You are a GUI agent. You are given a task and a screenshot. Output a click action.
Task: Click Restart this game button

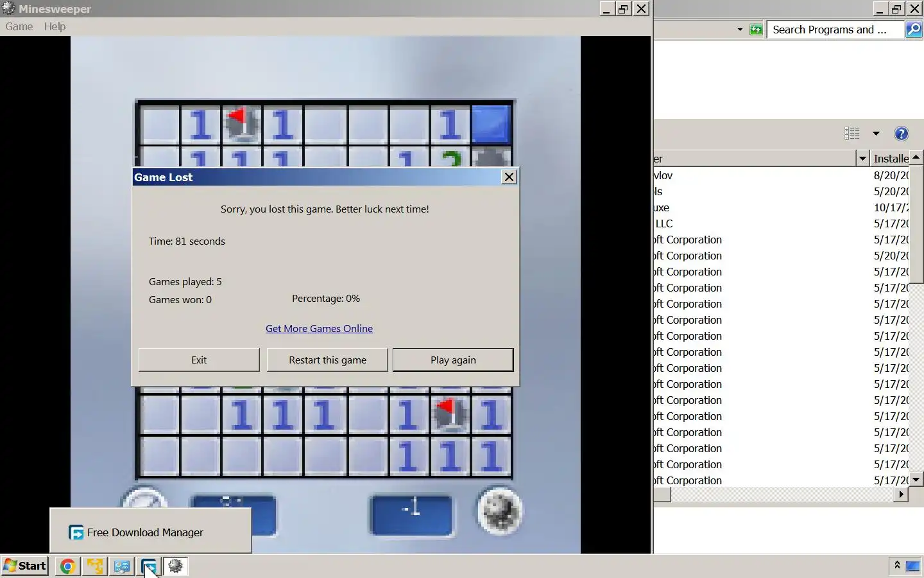(327, 360)
